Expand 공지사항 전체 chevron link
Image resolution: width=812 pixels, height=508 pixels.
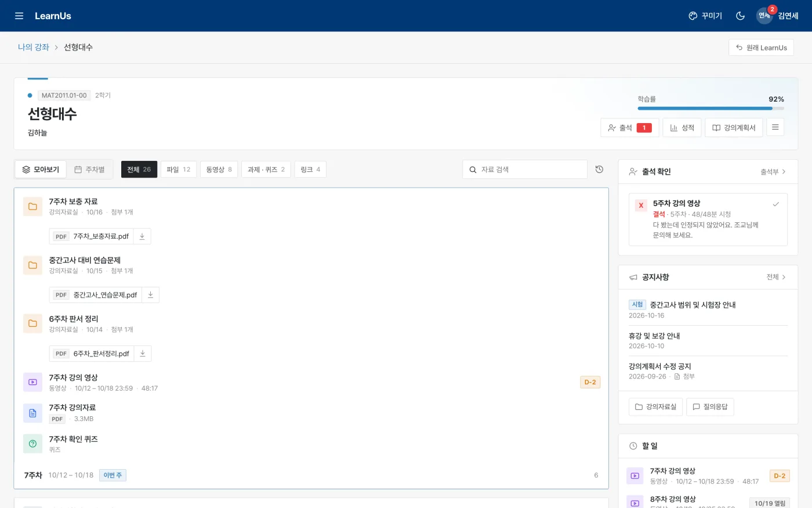tap(776, 277)
